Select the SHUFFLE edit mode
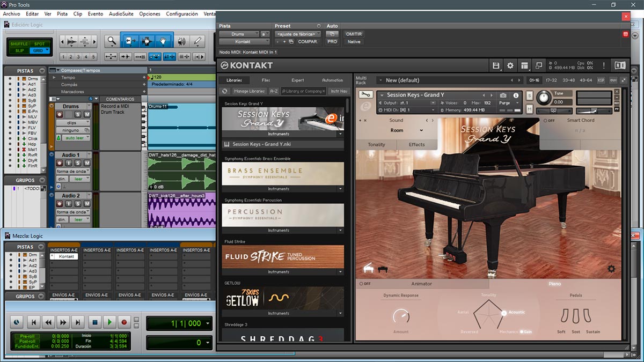The height and width of the screenshot is (362, 644). point(19,44)
